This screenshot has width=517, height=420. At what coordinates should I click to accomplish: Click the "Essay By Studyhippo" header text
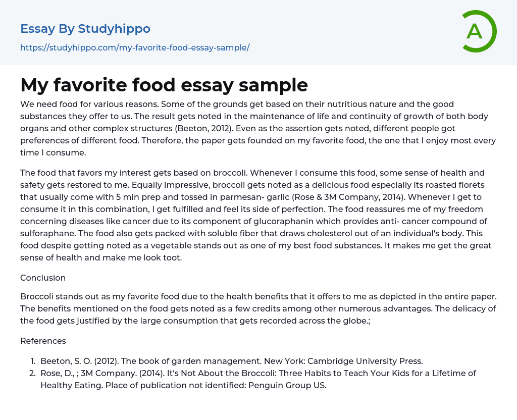click(85, 29)
